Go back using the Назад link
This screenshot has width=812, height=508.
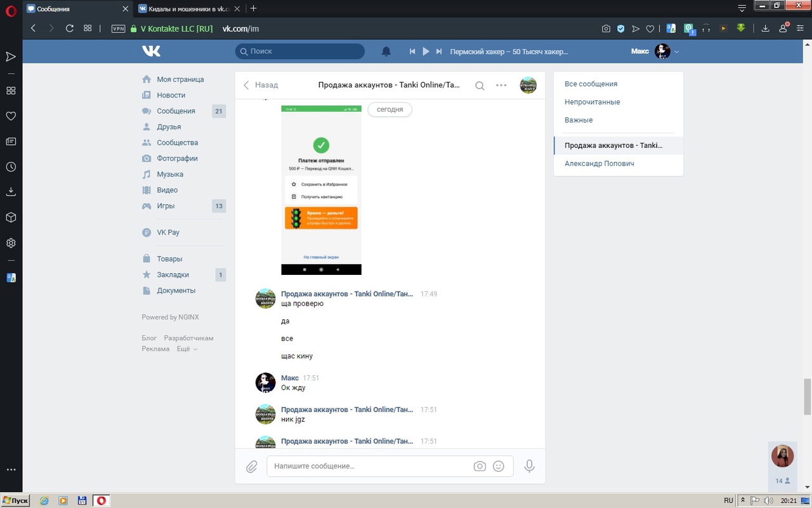coord(261,85)
